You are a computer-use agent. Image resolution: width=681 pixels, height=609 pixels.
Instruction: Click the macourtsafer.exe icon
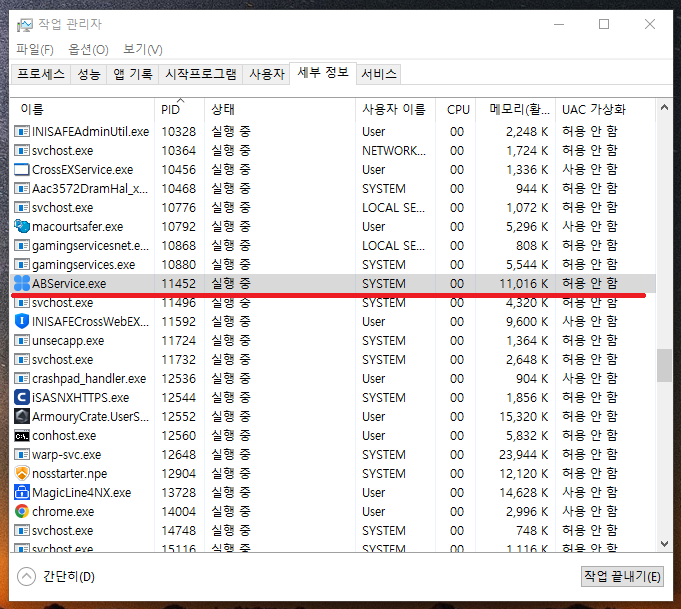22,226
